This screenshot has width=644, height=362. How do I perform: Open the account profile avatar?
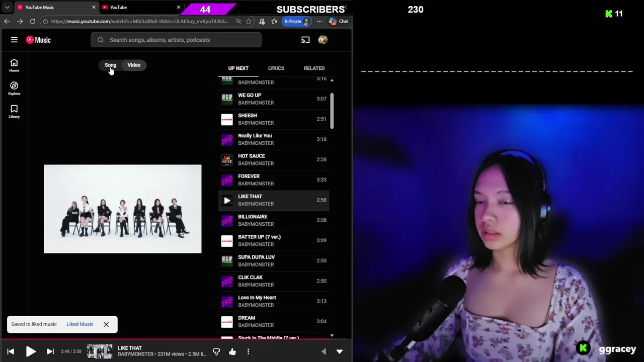tap(323, 40)
